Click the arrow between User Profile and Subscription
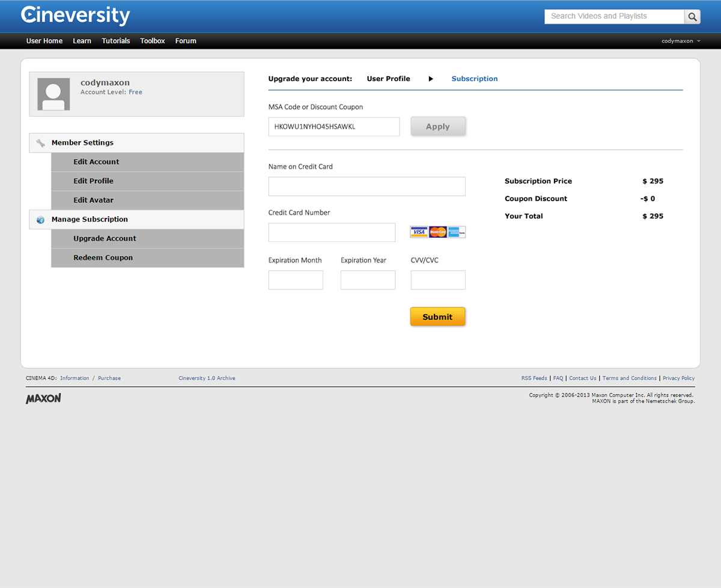 pos(431,79)
